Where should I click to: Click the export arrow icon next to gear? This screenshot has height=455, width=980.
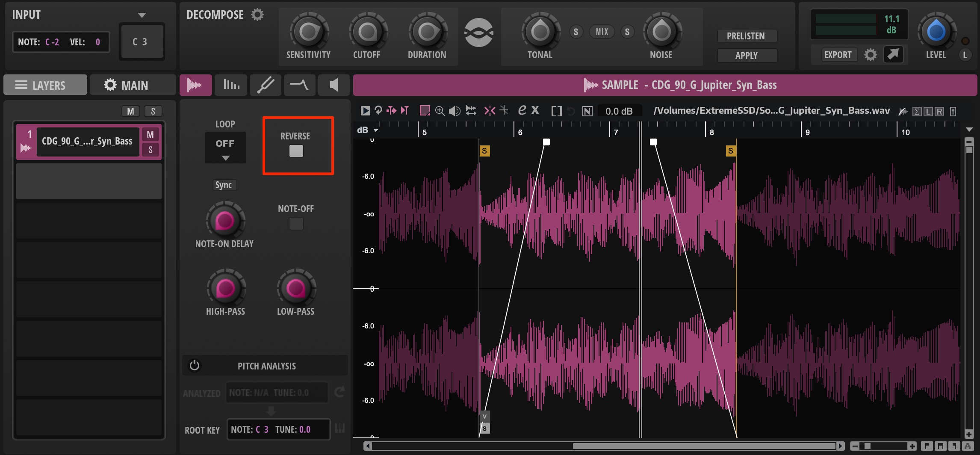point(893,54)
